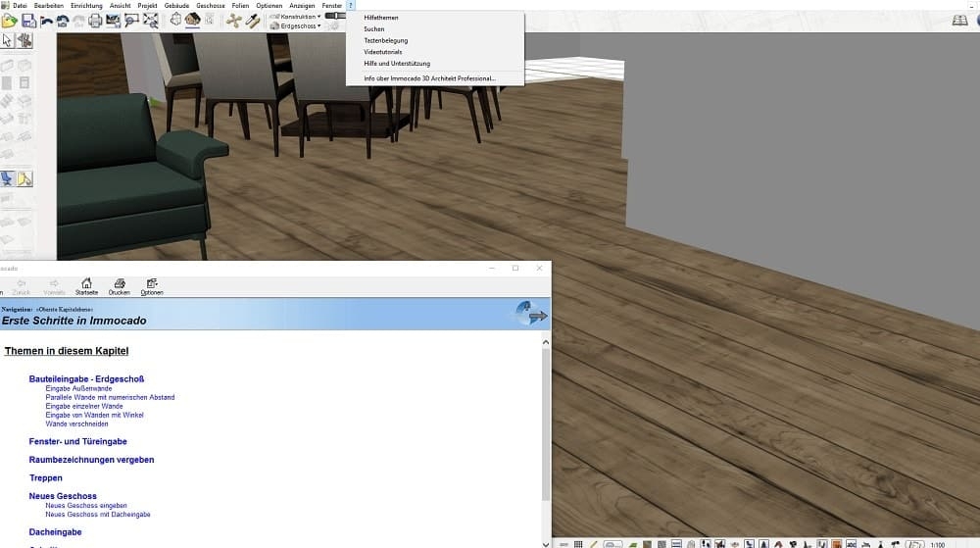This screenshot has width=980, height=548.
Task: Open the Geschosse menu
Action: tap(211, 6)
